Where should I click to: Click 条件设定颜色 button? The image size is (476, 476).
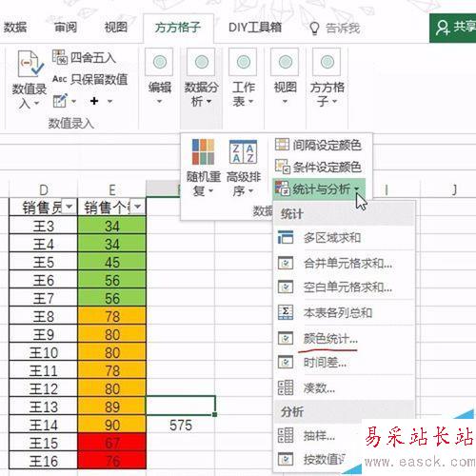tap(318, 167)
